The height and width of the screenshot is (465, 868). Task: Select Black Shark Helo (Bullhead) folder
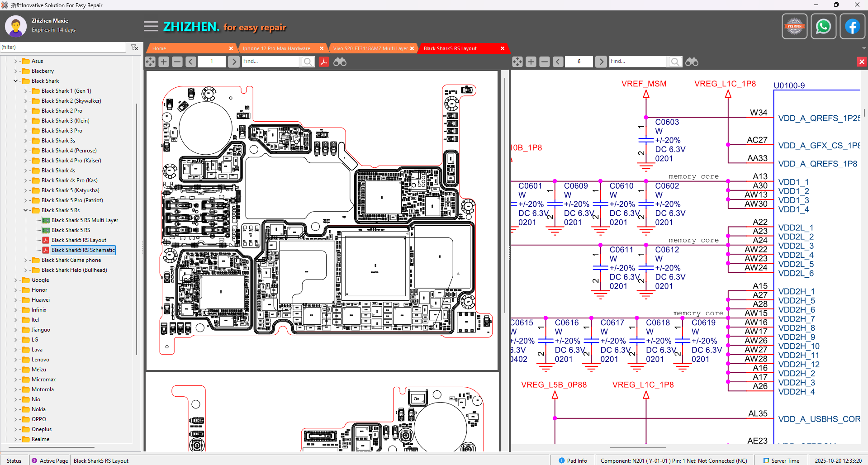pos(74,270)
